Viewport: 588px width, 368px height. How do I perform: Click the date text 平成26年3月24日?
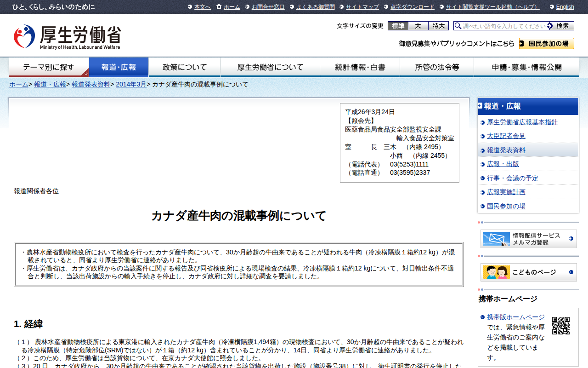coord(370,112)
